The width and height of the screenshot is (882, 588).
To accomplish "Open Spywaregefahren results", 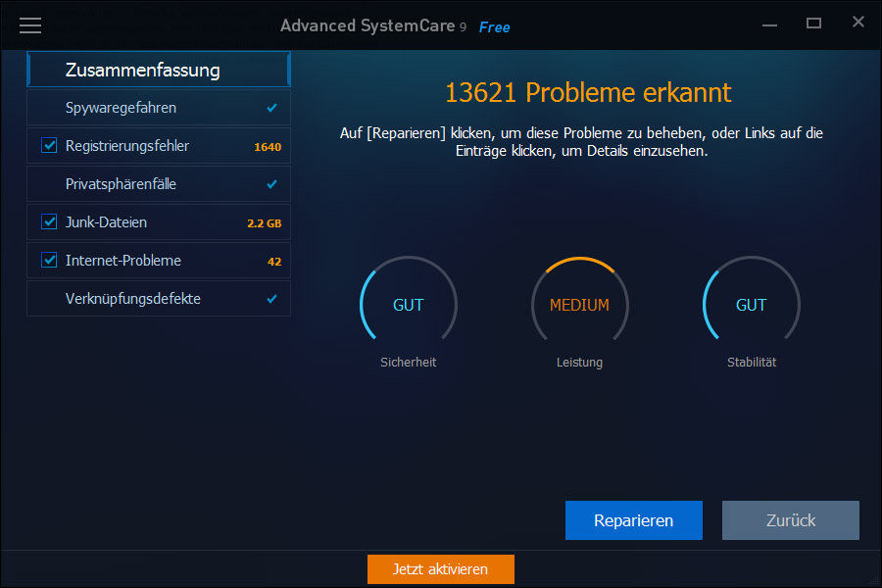I will click(159, 108).
